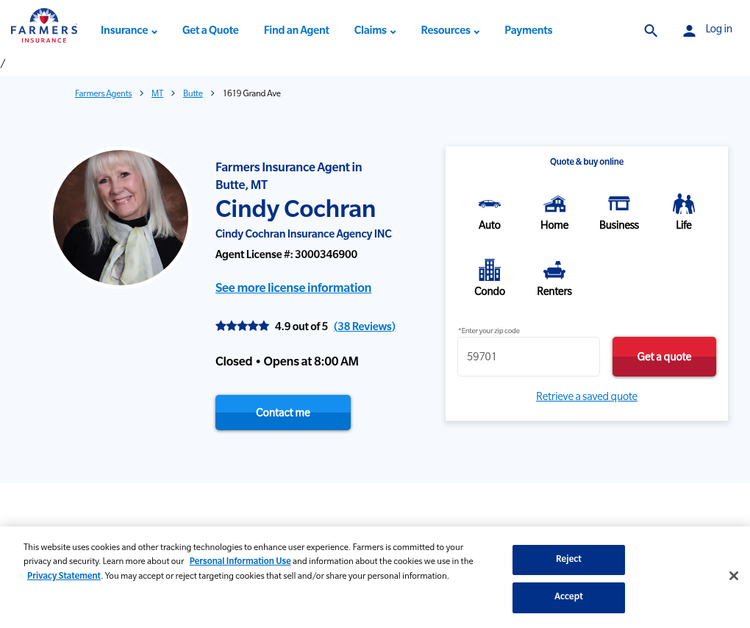The image size is (750, 628).
Task: Pick the Business insurance storefront icon
Action: (619, 204)
